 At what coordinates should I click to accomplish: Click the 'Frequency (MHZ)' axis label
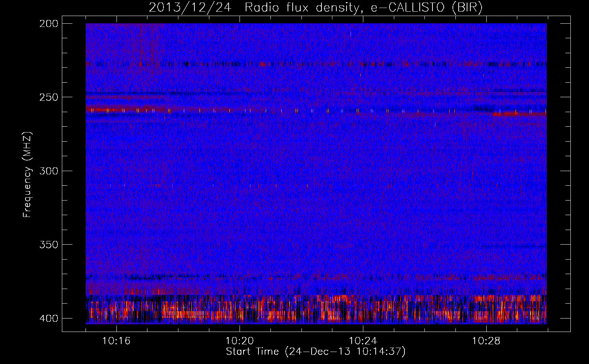click(x=27, y=174)
